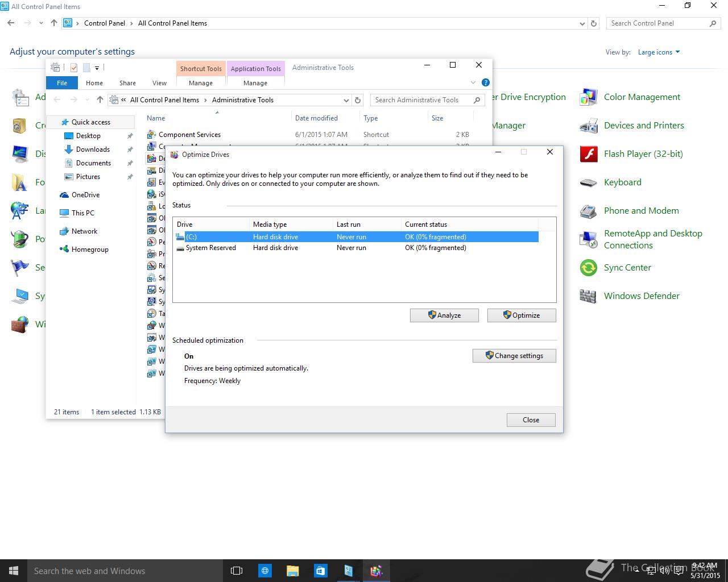The height and width of the screenshot is (582, 728).
Task: Open the View by Large icons dropdown
Action: point(659,52)
